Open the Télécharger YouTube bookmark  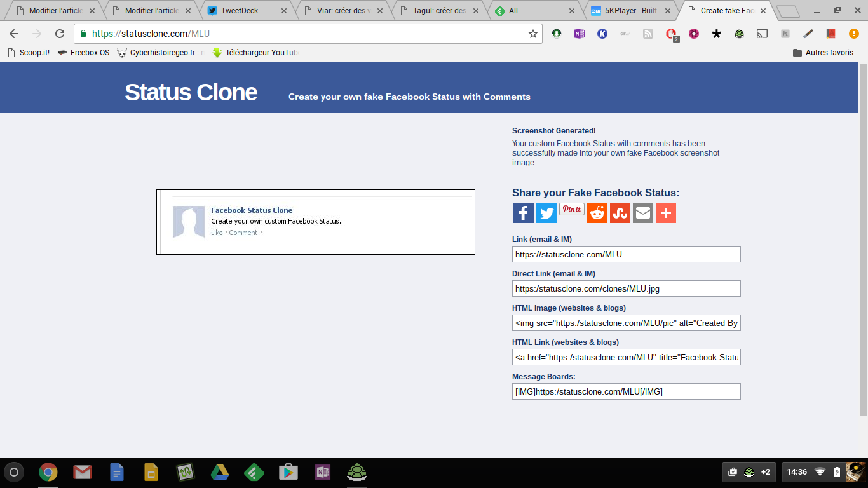(255, 53)
